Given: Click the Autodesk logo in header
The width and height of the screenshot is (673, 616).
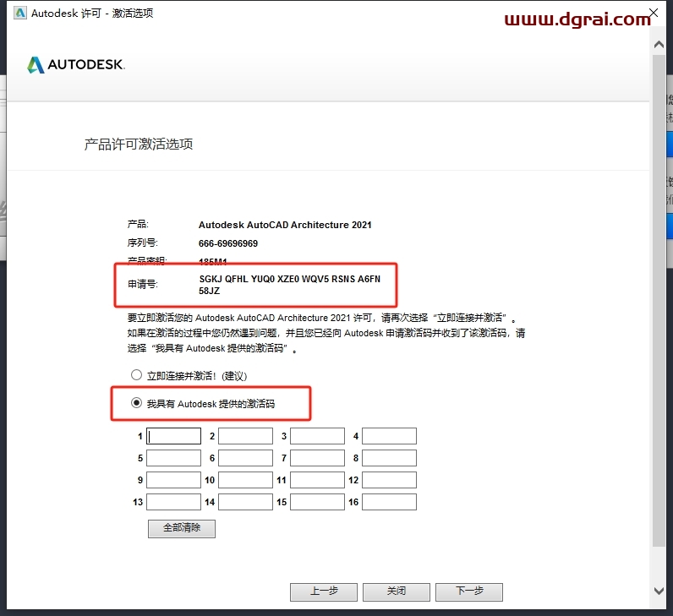Looking at the screenshot, I should pyautogui.click(x=76, y=65).
